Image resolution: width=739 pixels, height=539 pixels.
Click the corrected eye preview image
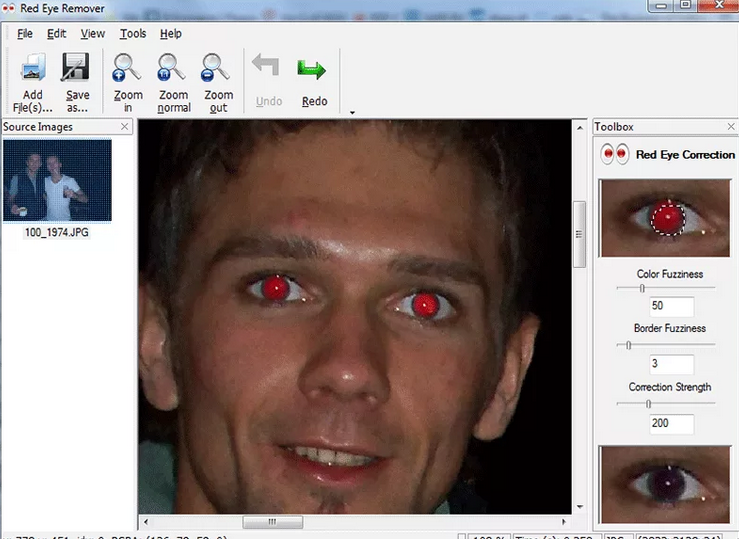[665, 484]
